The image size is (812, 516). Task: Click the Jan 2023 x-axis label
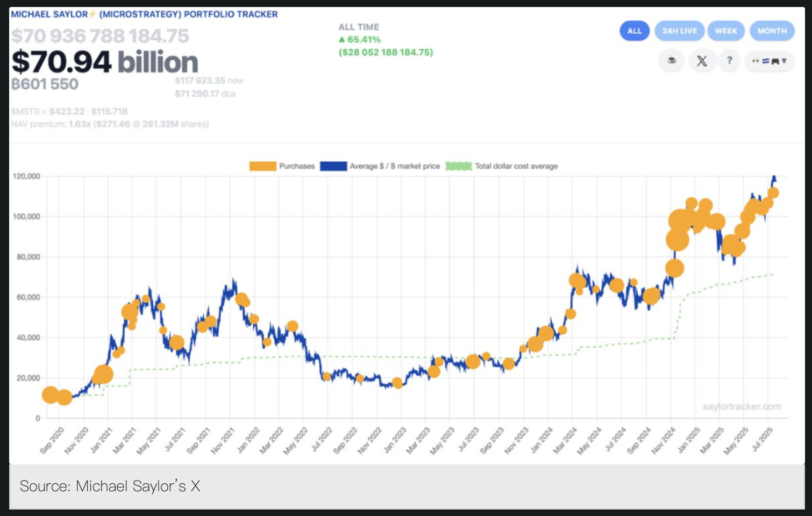(x=395, y=441)
